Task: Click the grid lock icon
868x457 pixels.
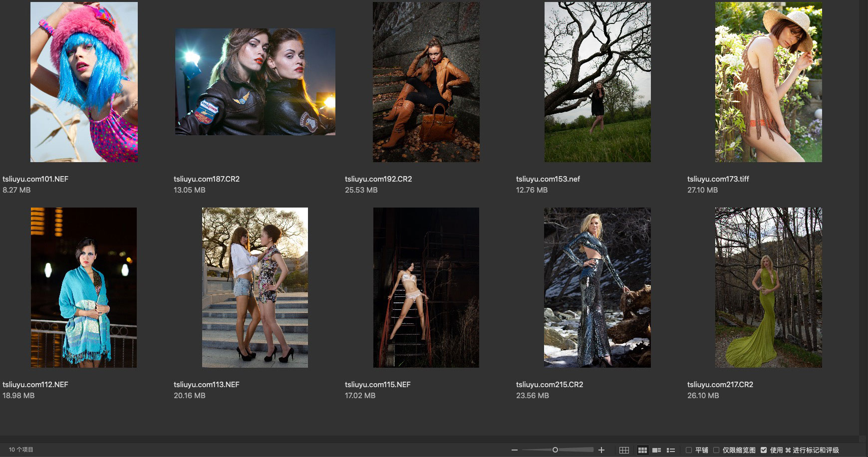Action: click(x=624, y=450)
